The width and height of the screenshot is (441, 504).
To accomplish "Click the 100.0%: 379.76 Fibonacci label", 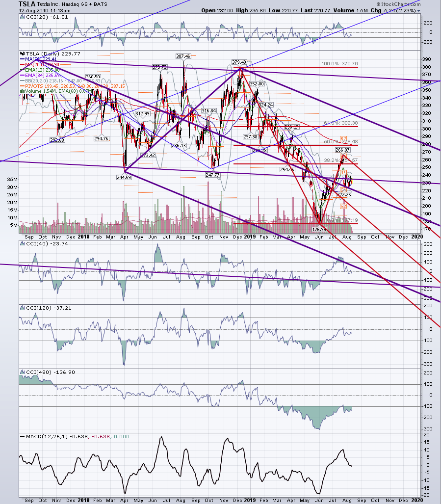I will coord(339,64).
